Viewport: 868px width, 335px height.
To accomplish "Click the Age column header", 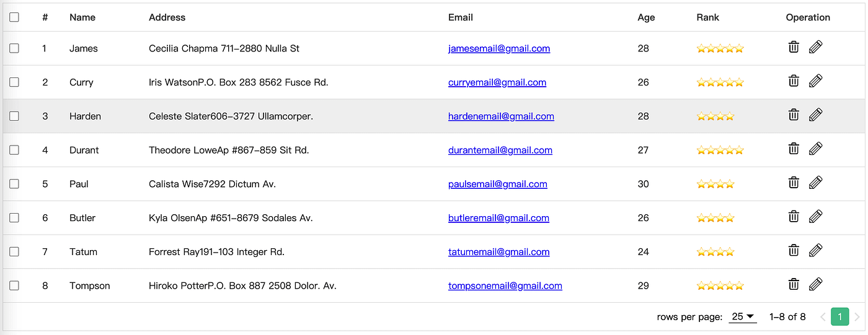I will (646, 17).
